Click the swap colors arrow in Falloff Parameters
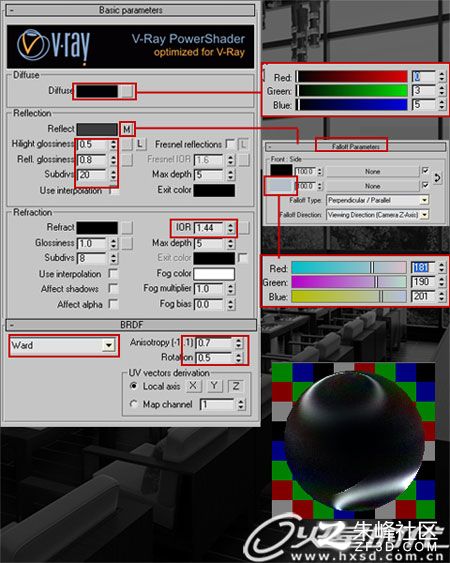Screen dimensions: 450x563 [x=437, y=178]
